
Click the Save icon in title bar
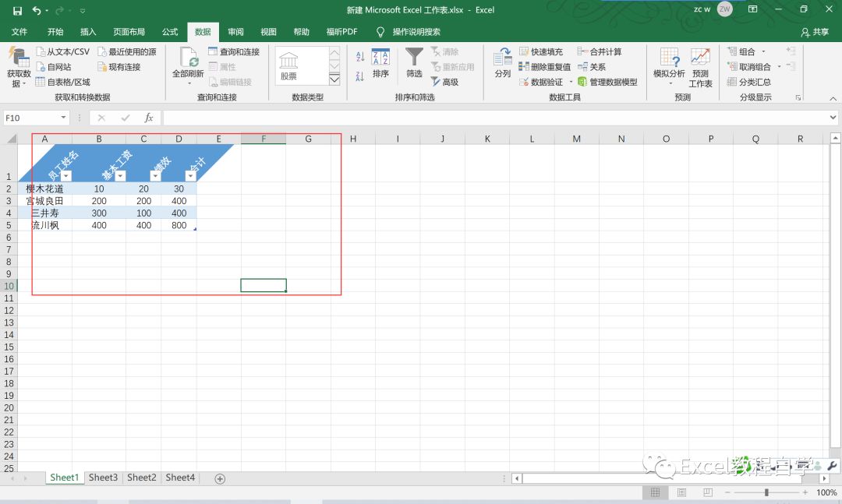click(x=17, y=11)
